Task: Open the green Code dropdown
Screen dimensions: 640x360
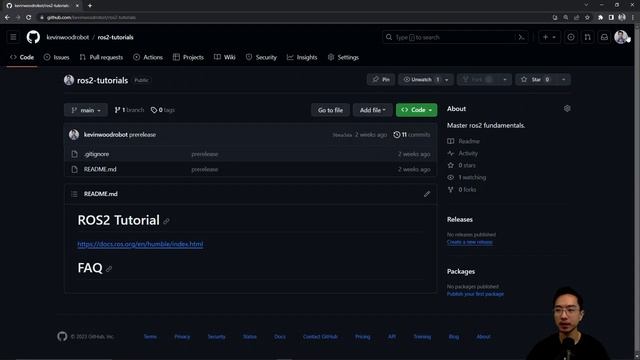Action: coord(416,110)
